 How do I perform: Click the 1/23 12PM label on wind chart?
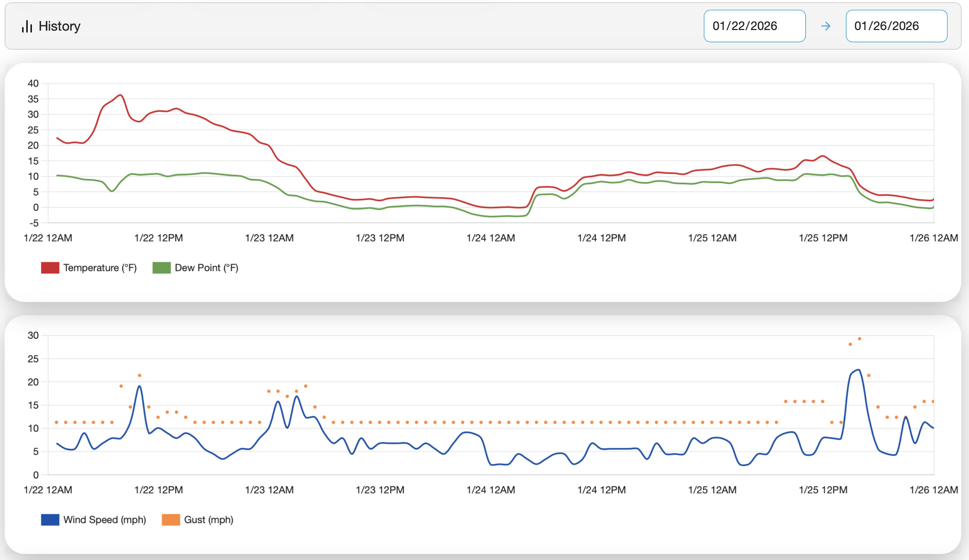point(380,490)
